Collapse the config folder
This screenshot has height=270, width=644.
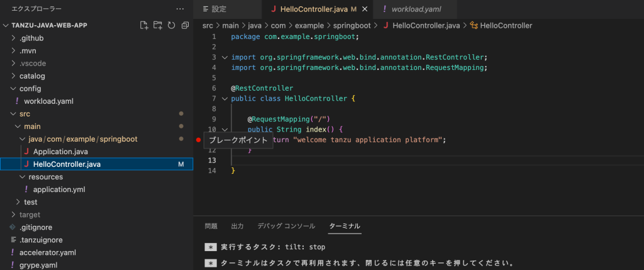(30, 89)
